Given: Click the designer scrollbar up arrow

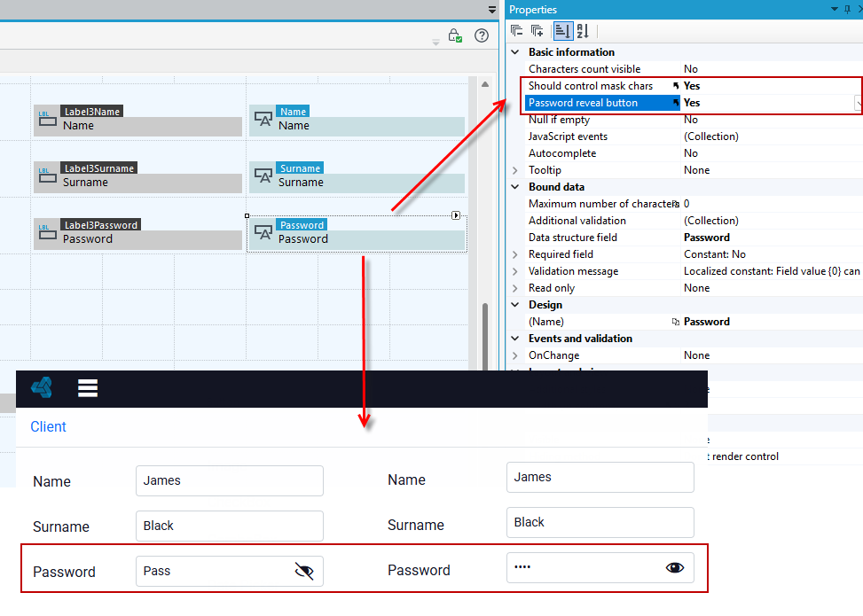Looking at the screenshot, I should coord(485,84).
